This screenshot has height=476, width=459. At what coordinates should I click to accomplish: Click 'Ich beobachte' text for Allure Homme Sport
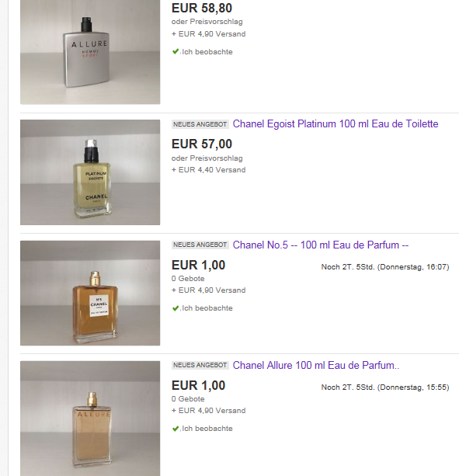(x=207, y=52)
